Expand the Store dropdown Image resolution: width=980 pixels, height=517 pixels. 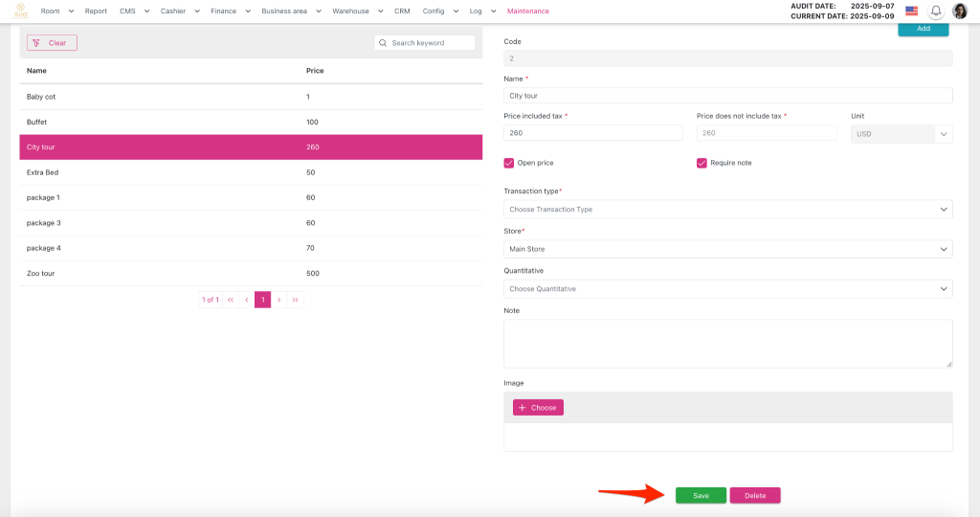coord(727,249)
